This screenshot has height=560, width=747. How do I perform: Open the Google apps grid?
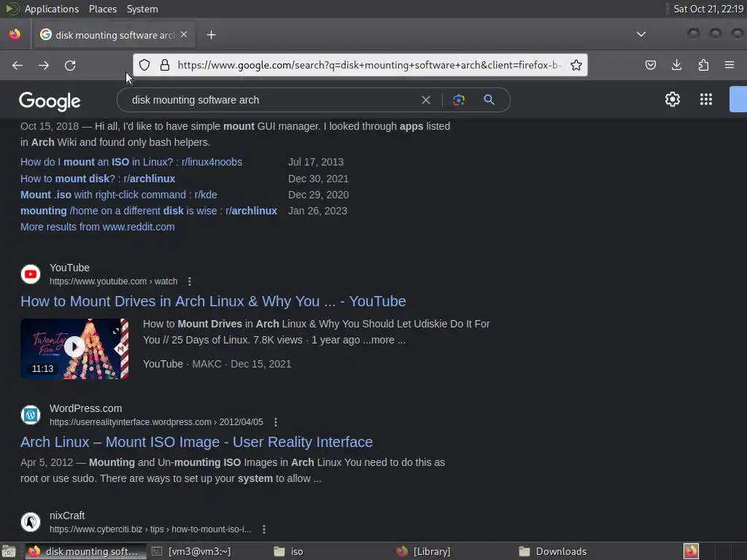click(706, 99)
